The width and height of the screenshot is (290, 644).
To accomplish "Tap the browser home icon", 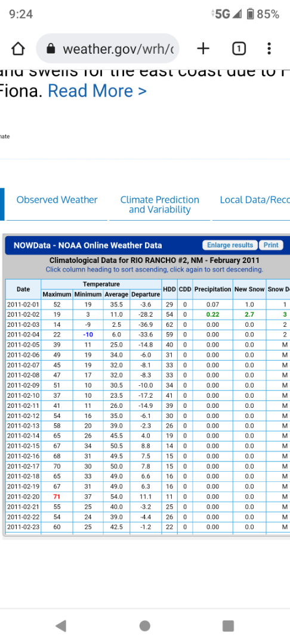I will (x=18, y=49).
